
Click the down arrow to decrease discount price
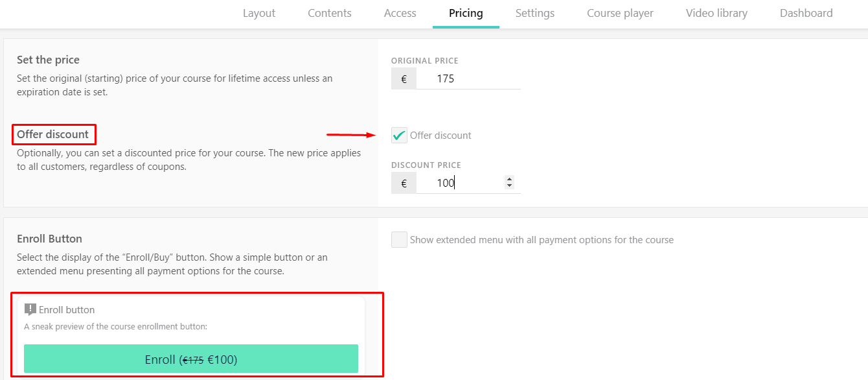tap(510, 186)
